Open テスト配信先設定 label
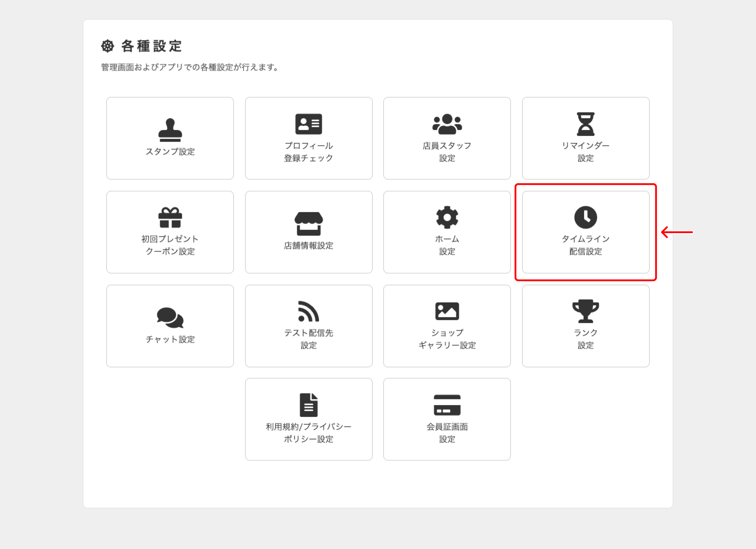The image size is (756, 549). (309, 339)
